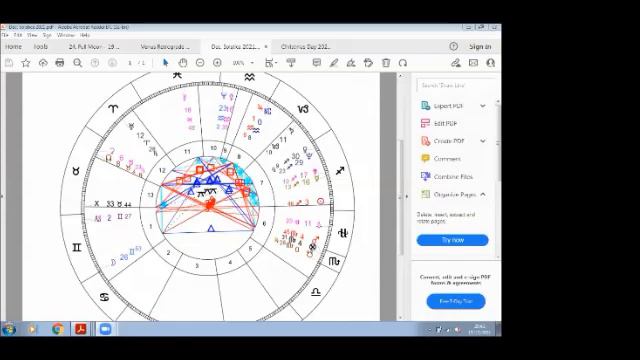Screen dimensions: 640x360
Task: Click the Free 7-Day Trial button
Action: [456, 301]
